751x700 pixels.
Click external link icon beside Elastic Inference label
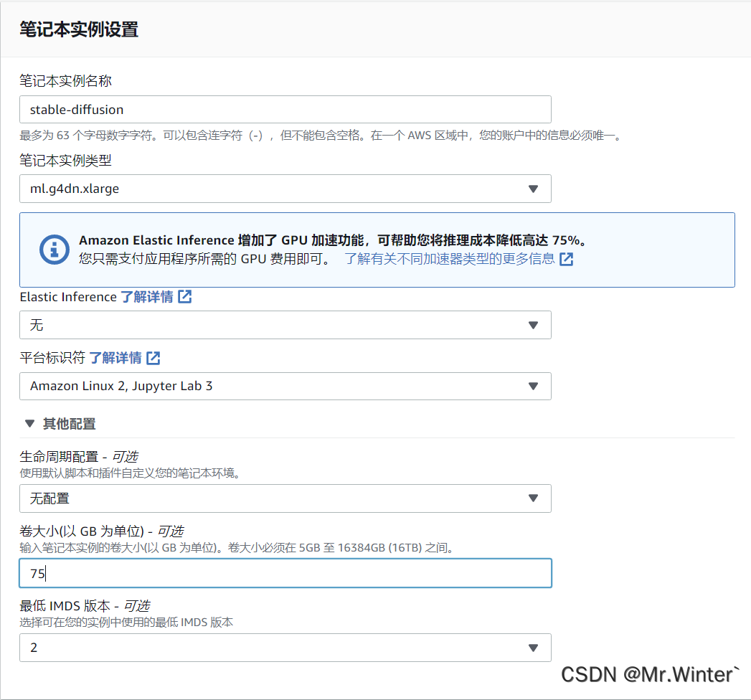click(x=185, y=297)
